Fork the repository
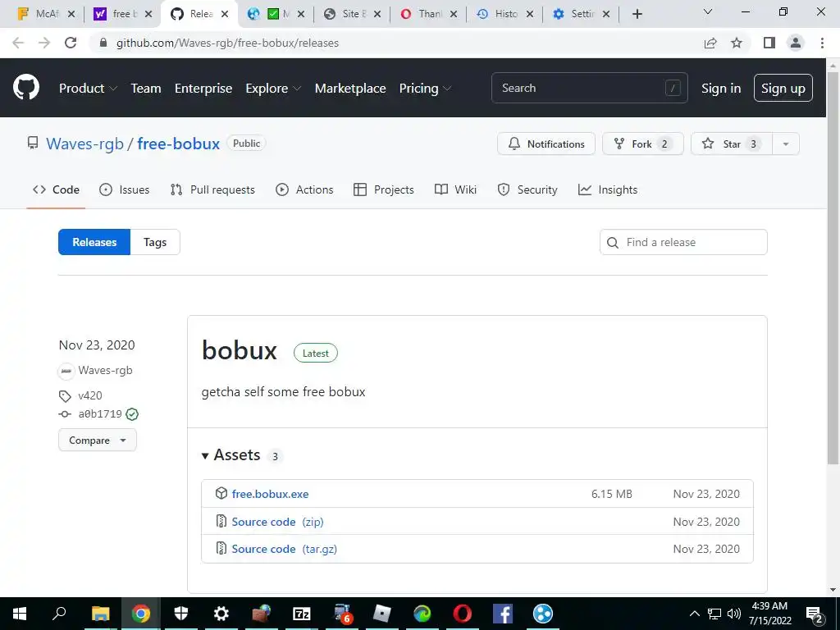 click(643, 144)
